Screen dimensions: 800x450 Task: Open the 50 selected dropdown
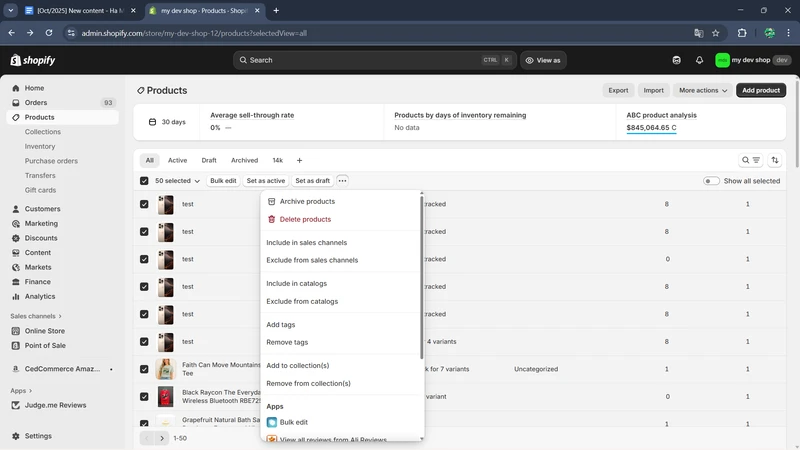(x=177, y=181)
